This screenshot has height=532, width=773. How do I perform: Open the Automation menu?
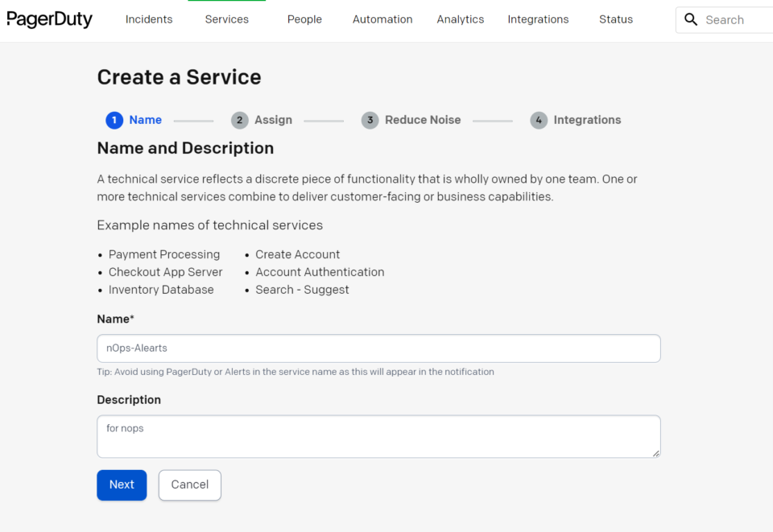382,19
